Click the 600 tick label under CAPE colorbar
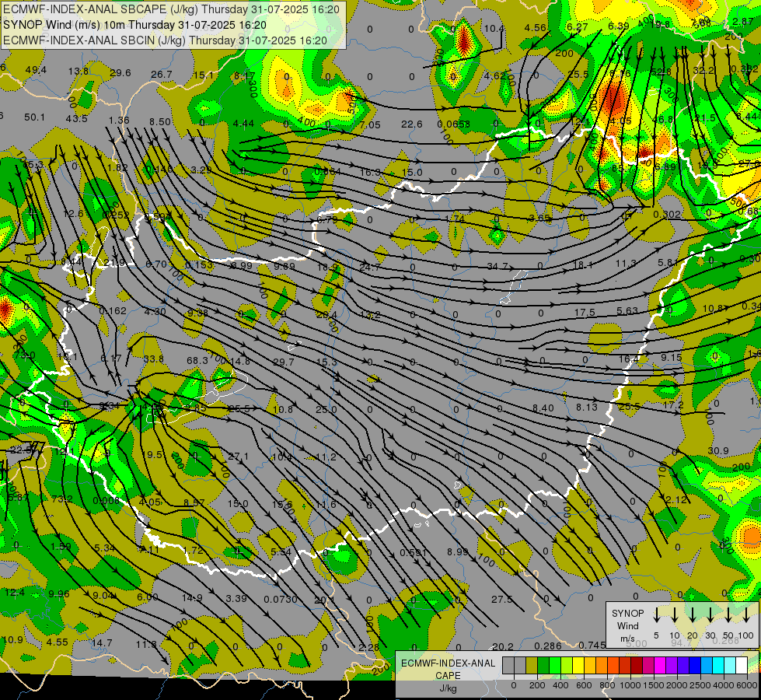Viewport: 761px width, 700px height. point(584,685)
